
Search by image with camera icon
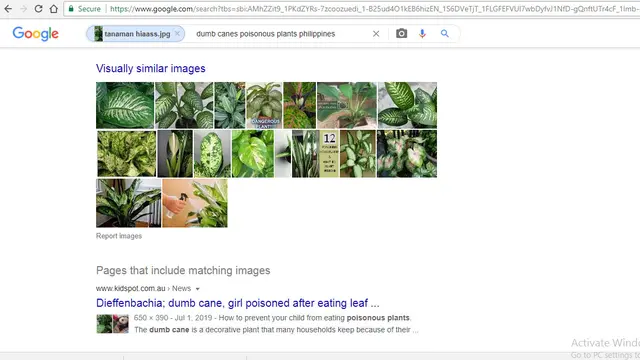pos(401,33)
